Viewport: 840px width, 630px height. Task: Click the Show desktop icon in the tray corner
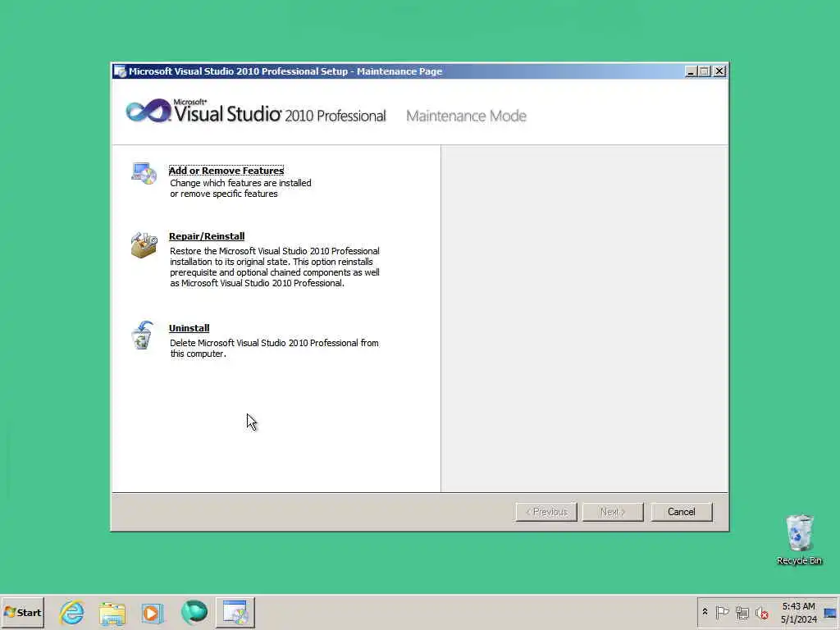831,613
